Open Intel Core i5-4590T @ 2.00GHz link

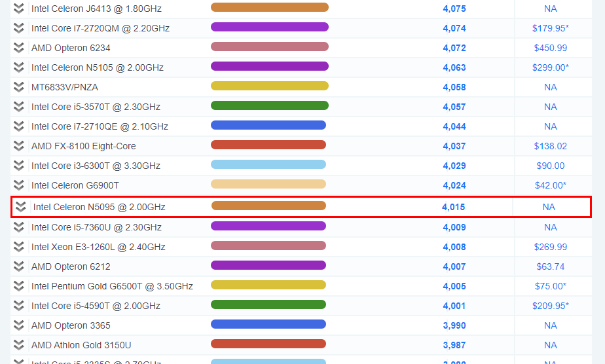point(96,306)
